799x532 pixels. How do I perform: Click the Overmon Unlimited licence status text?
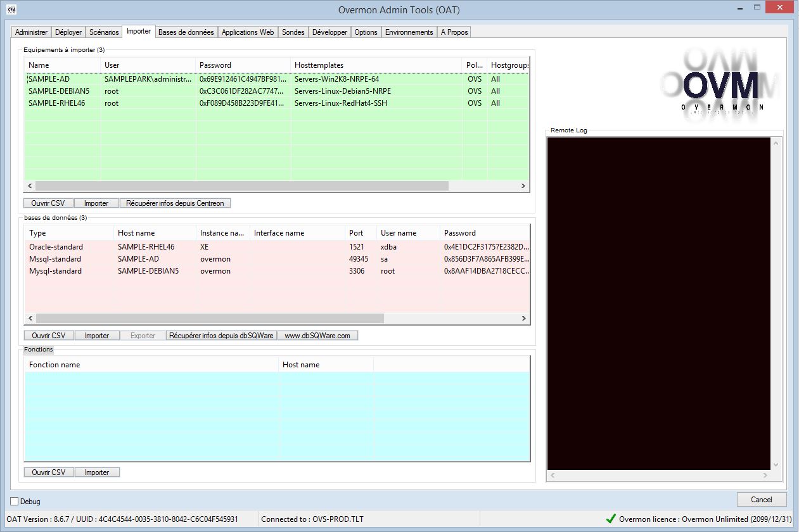705,519
